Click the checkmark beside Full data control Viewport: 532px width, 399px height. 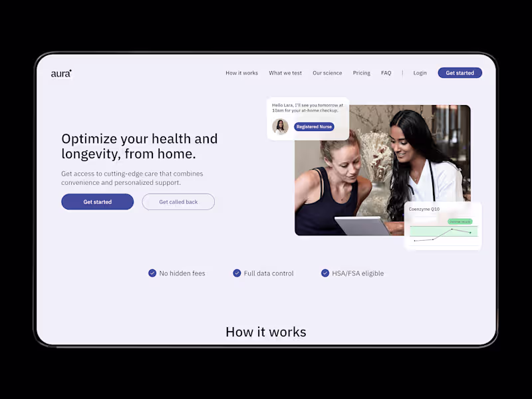click(237, 273)
